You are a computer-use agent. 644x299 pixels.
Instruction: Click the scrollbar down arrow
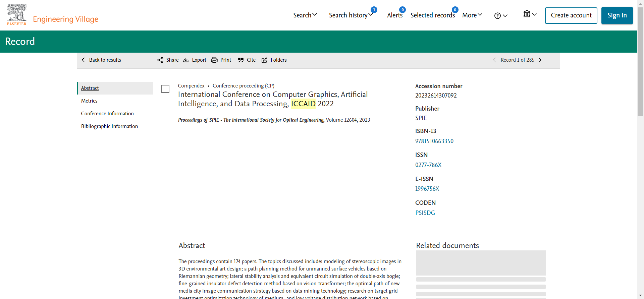pyautogui.click(x=641, y=296)
